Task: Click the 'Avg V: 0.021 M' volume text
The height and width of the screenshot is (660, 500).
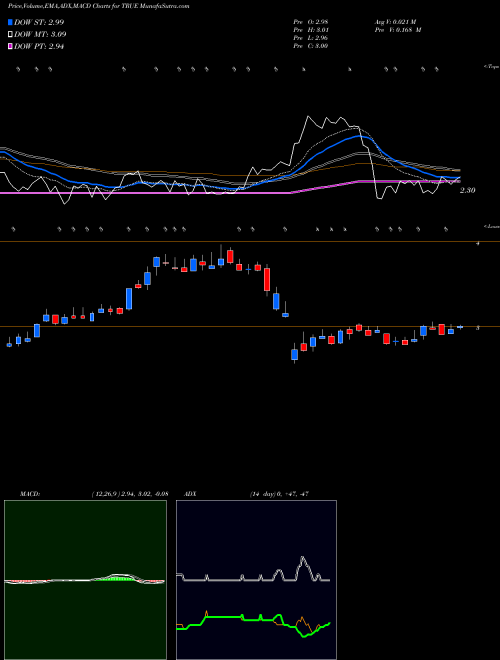Action: [395, 21]
